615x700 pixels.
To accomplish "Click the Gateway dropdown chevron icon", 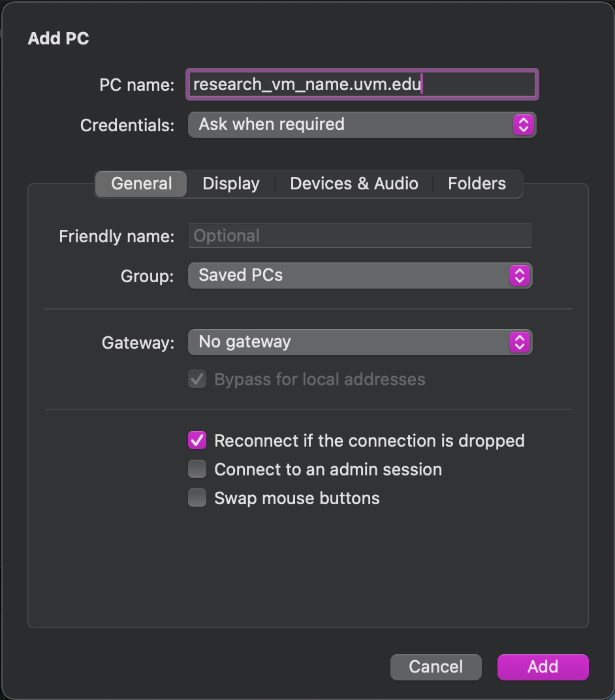I will (x=519, y=342).
